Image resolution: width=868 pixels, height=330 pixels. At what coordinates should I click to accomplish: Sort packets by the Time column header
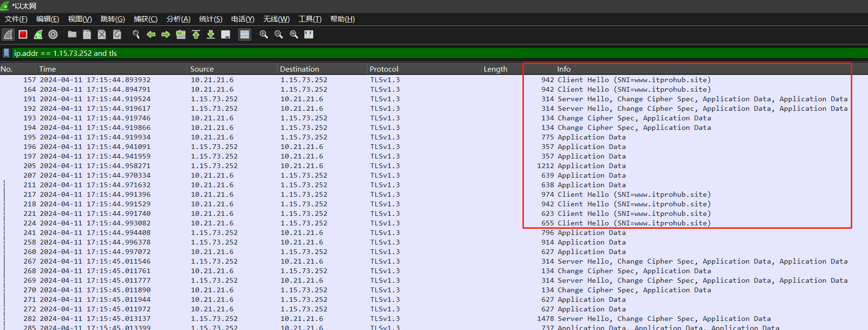pyautogui.click(x=47, y=69)
